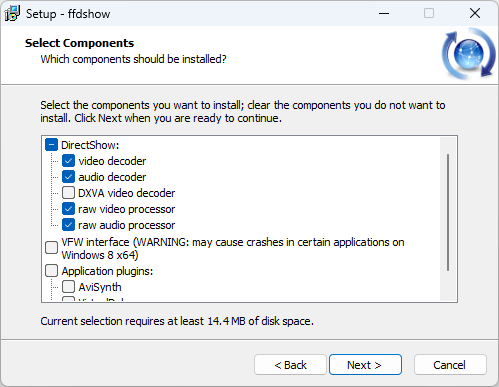Select the 'Application plugins:' tree label

pyautogui.click(x=107, y=271)
